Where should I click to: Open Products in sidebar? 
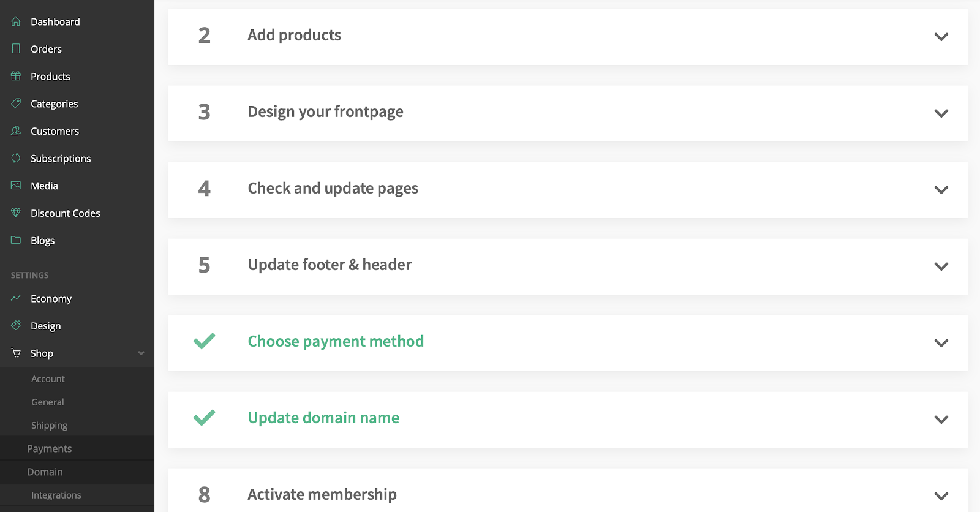click(50, 77)
